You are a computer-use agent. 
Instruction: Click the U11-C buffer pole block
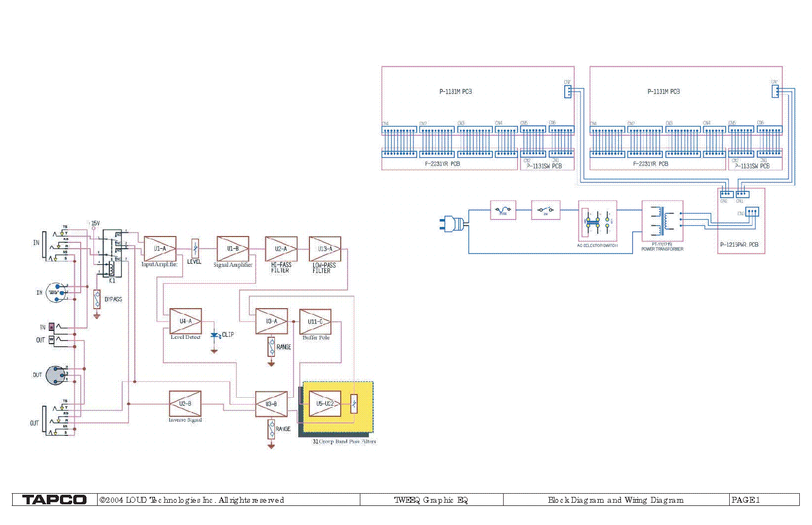coord(315,321)
